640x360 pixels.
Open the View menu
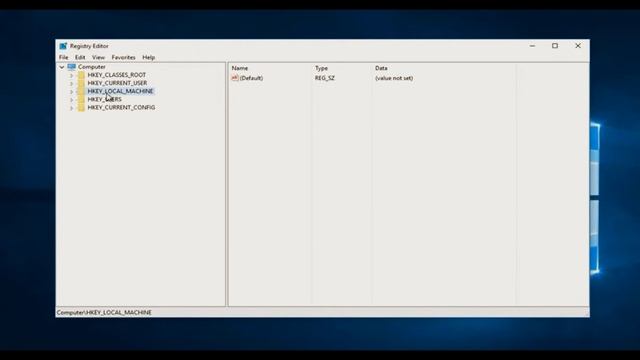98,58
